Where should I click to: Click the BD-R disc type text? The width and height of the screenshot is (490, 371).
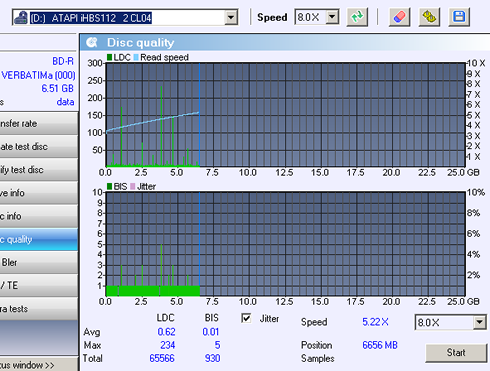63,61
